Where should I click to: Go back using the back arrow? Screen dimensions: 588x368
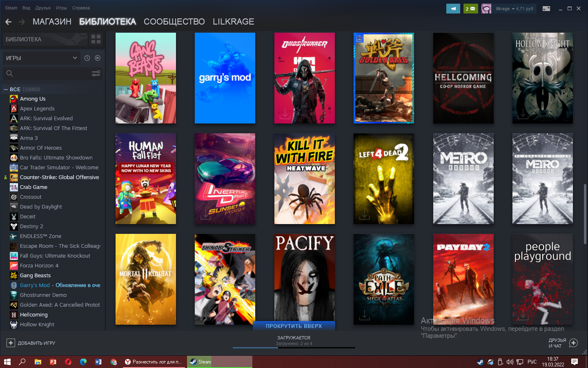9,22
